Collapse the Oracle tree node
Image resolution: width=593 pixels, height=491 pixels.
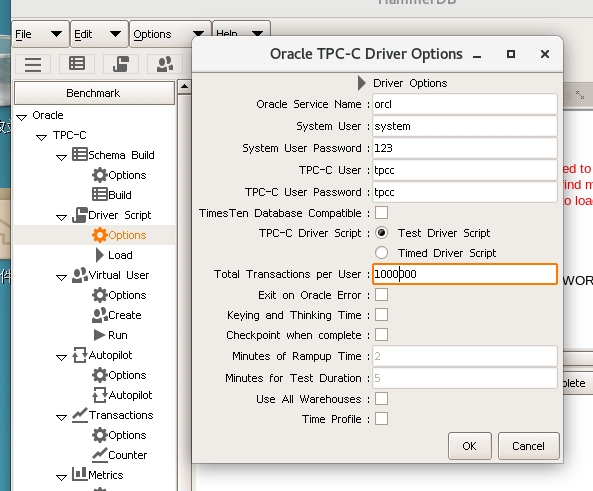point(22,117)
